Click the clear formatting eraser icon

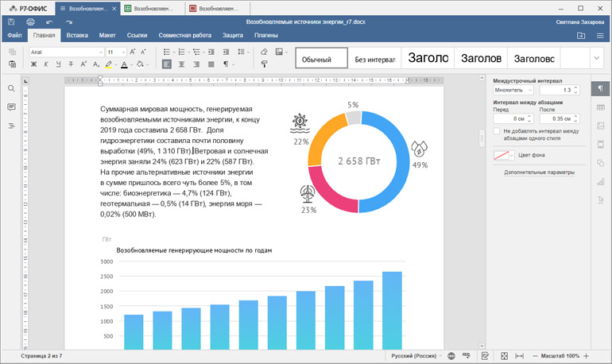coord(265,52)
